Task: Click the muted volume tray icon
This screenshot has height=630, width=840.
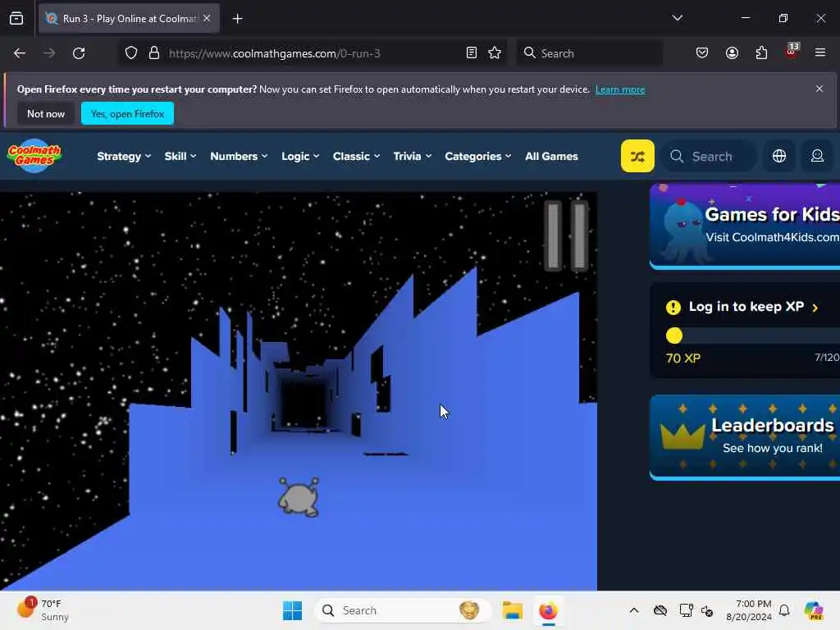Action: [707, 610]
